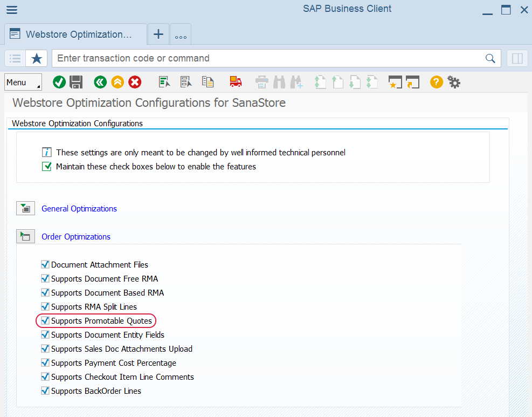
Task: Go to next page icon
Action: coord(355,82)
